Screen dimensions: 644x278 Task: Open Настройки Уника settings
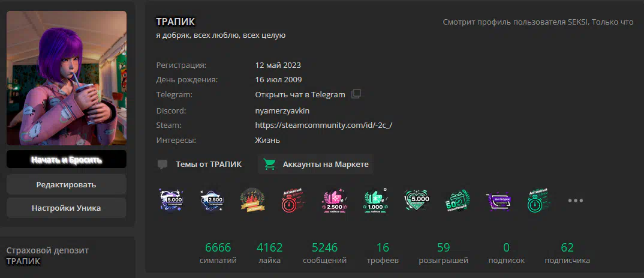pyautogui.click(x=66, y=208)
